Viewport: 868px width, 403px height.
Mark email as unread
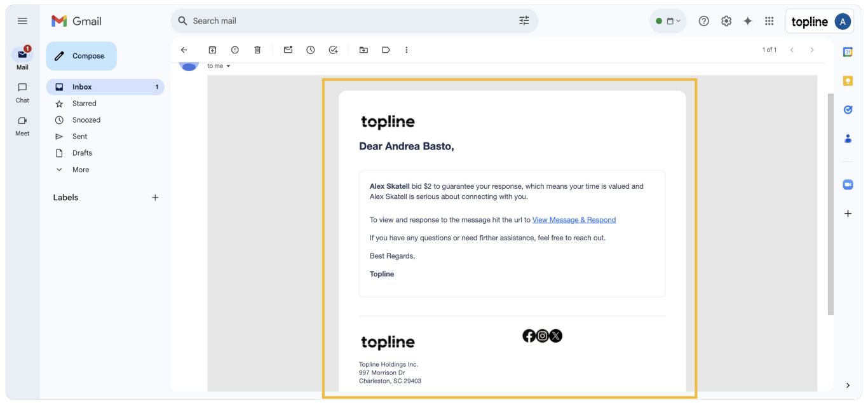(x=288, y=50)
